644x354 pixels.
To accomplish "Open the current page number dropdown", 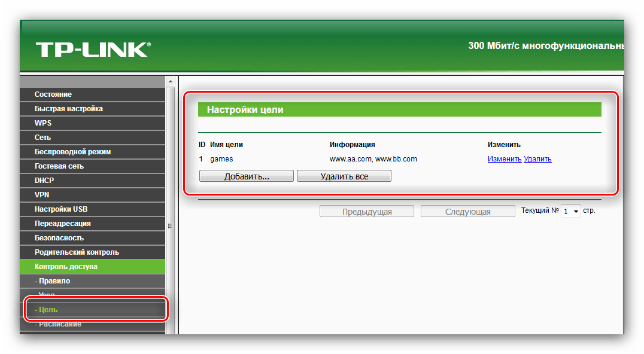I will pos(571,212).
